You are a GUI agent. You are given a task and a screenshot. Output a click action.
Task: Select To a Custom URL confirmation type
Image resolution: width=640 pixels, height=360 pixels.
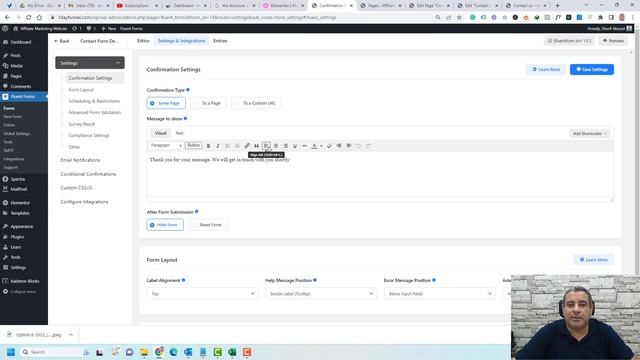click(256, 103)
